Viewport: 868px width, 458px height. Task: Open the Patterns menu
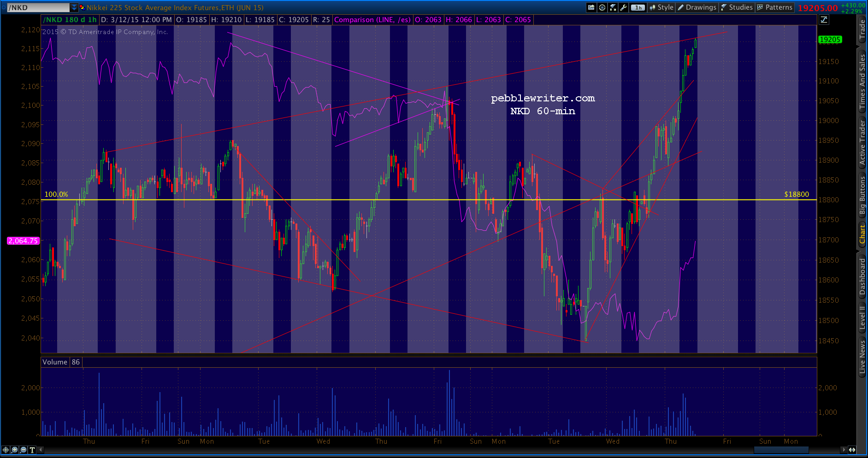click(x=775, y=7)
